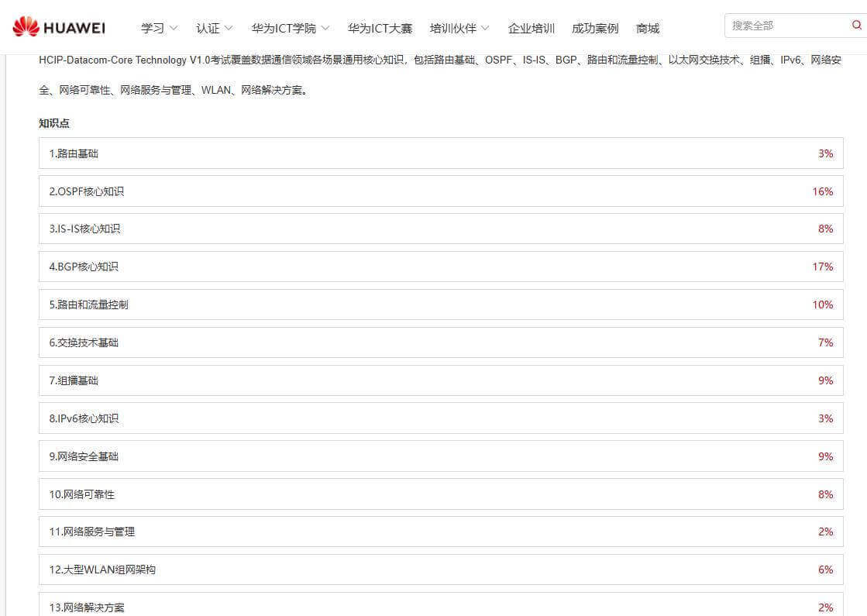Select the 11.网络服务与管理 row

click(441, 532)
